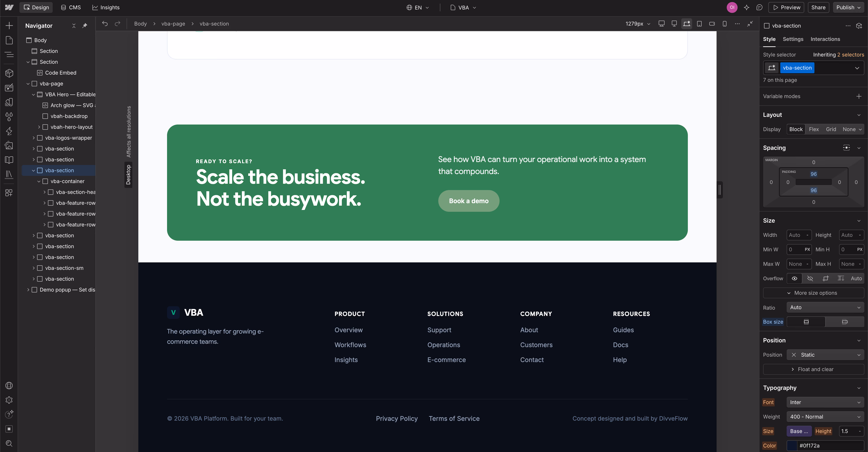Open the CMS mode
The width and height of the screenshot is (868, 452).
(71, 7)
